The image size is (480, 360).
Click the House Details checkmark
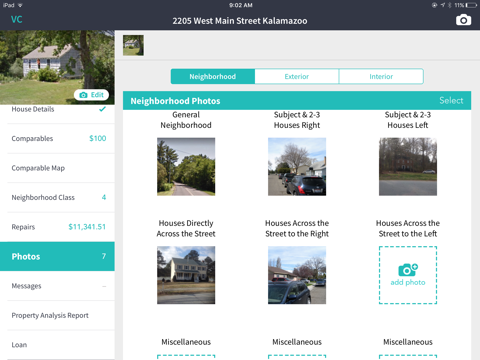(x=102, y=109)
